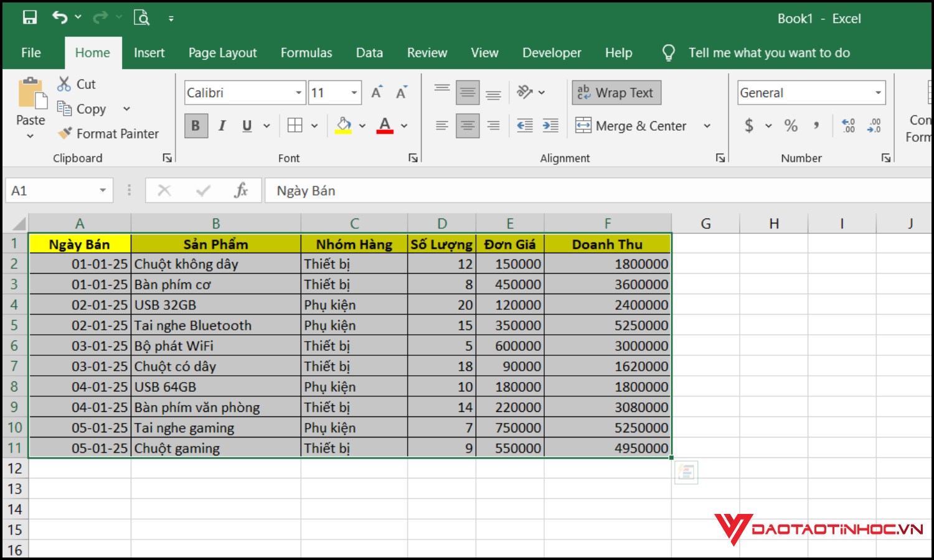Apply Underline to the selected cells
934x560 pixels.
(247, 125)
